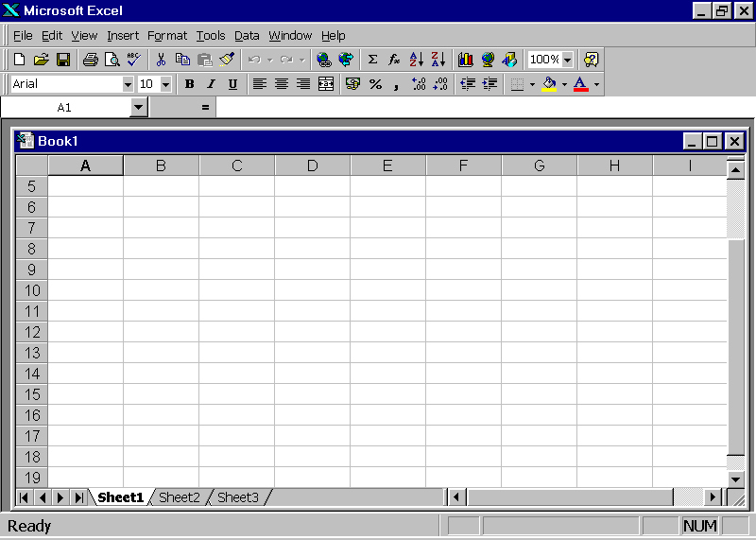Open the Format menu
The height and width of the screenshot is (540, 756).
point(167,36)
